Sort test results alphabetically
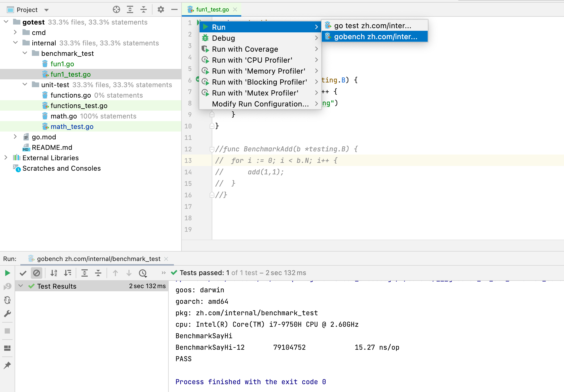The width and height of the screenshot is (564, 392). click(54, 273)
